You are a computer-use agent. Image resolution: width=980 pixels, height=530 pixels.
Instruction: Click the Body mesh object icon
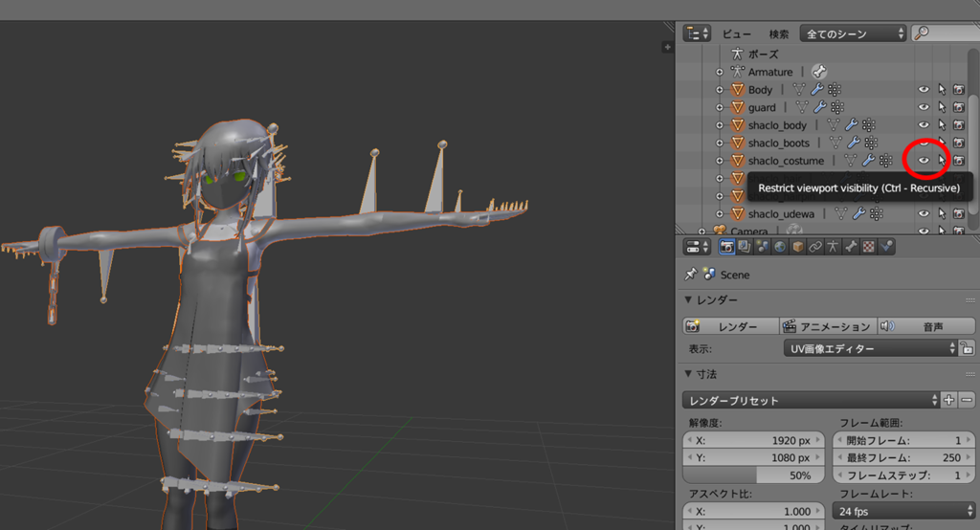tap(738, 89)
